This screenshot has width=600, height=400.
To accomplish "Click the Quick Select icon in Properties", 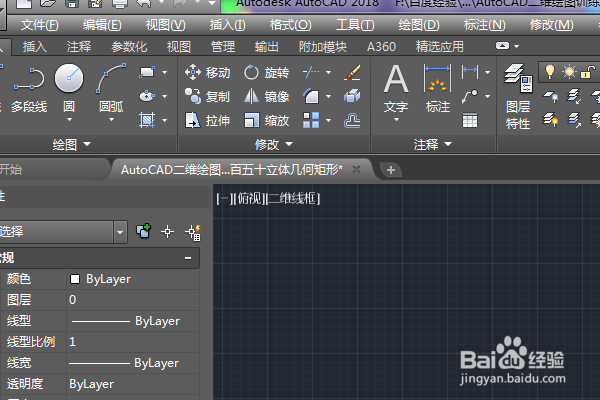I will (x=194, y=232).
